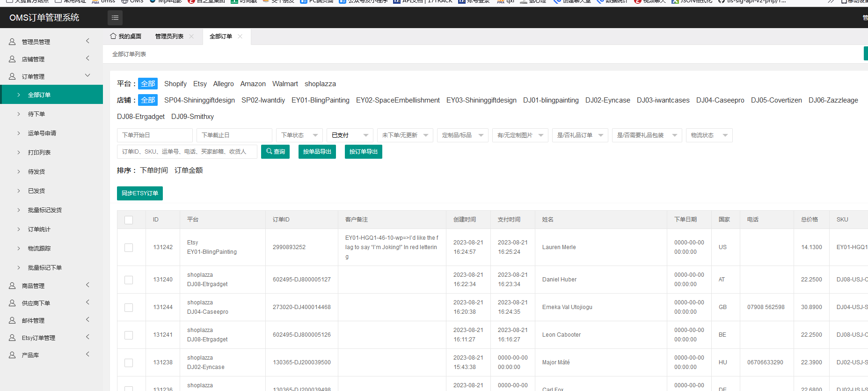868x391 pixels.
Task: Click the user icon beside 邮件管理
Action: [12, 320]
